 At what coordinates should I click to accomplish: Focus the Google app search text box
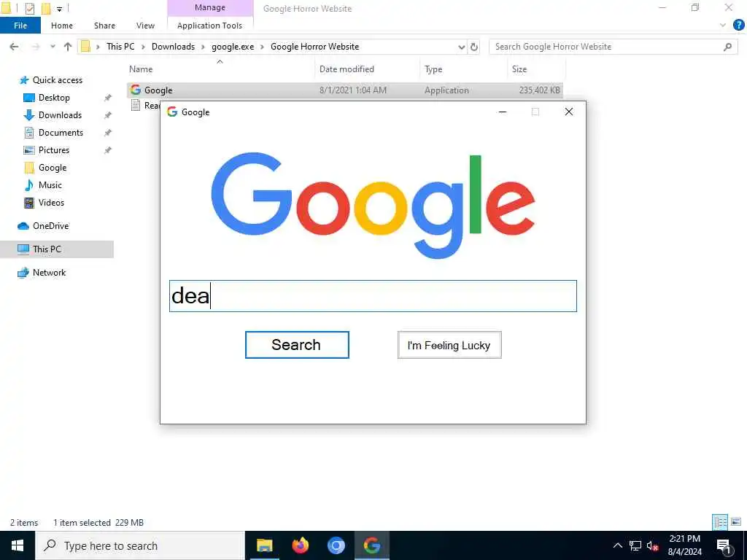(x=373, y=296)
